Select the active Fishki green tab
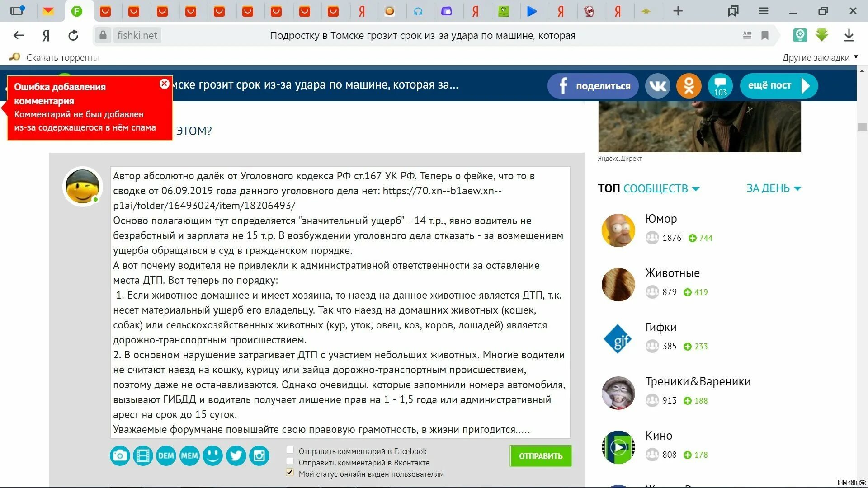The width and height of the screenshot is (868, 488). click(x=77, y=11)
